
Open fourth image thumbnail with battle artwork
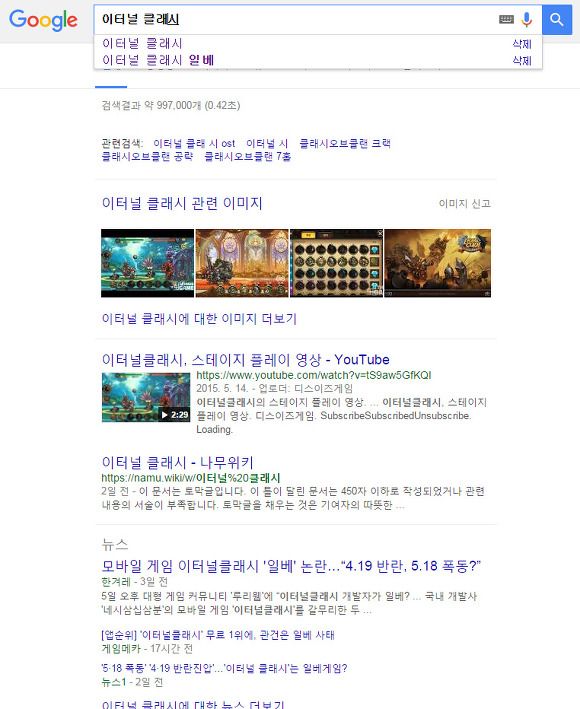coord(438,263)
